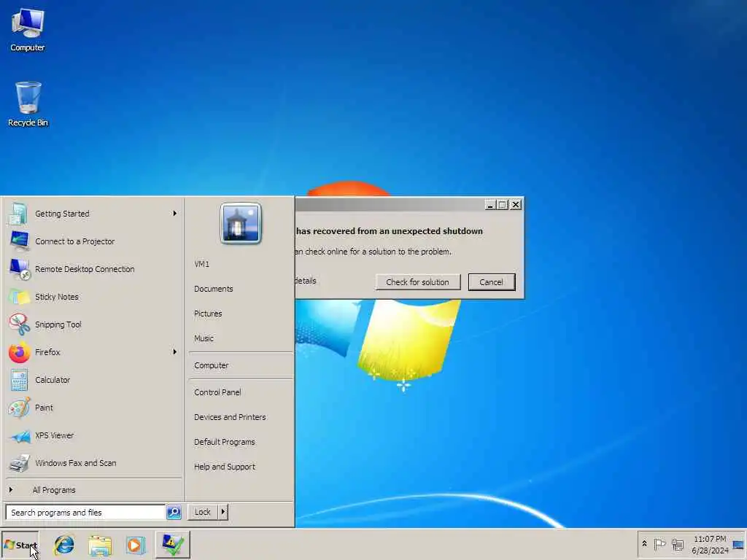Open Computer from the Start menu right pane

click(211, 366)
